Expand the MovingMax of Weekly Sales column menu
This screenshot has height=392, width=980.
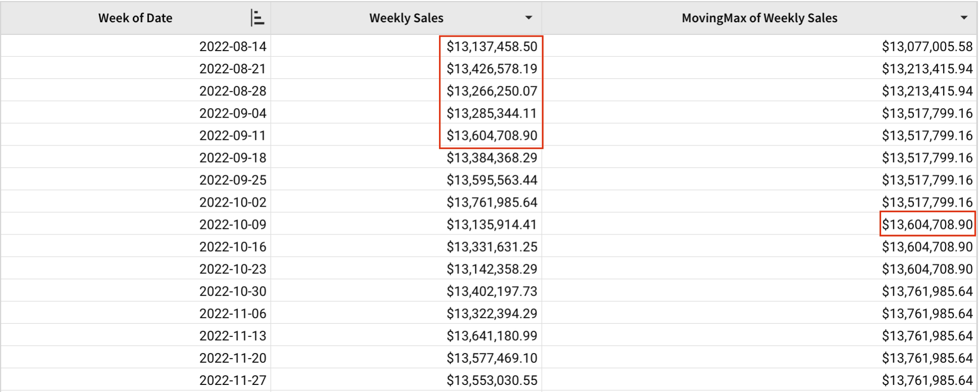tap(963, 18)
